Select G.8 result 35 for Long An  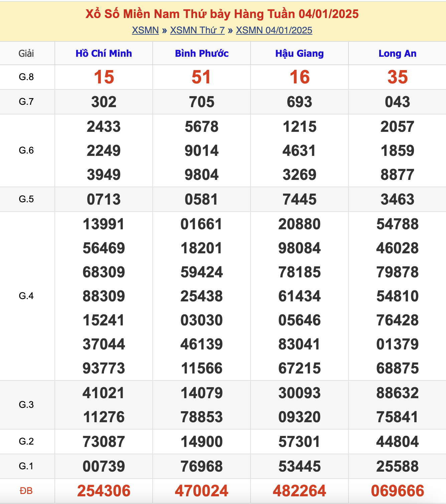(398, 77)
